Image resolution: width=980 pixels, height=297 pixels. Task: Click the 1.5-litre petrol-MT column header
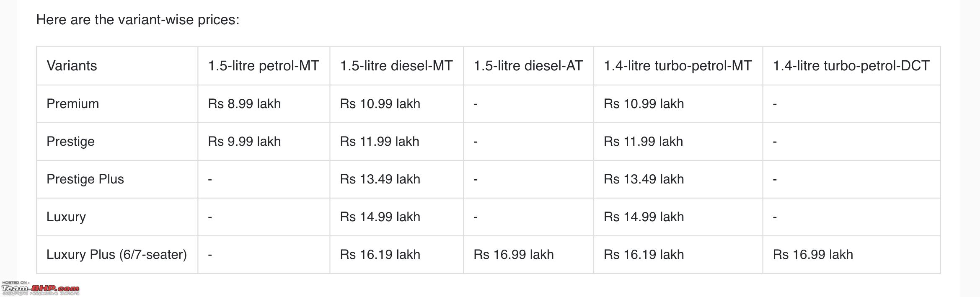[264, 66]
